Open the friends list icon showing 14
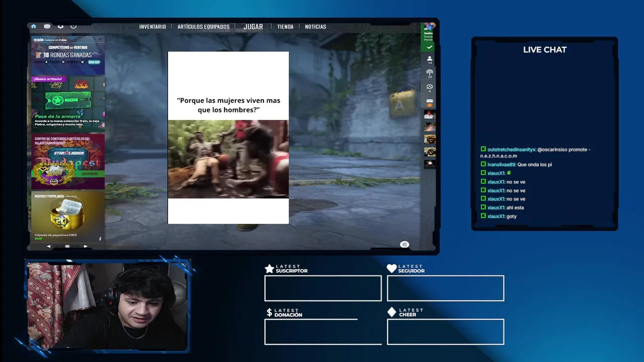Image resolution: width=644 pixels, height=362 pixels. point(429,60)
